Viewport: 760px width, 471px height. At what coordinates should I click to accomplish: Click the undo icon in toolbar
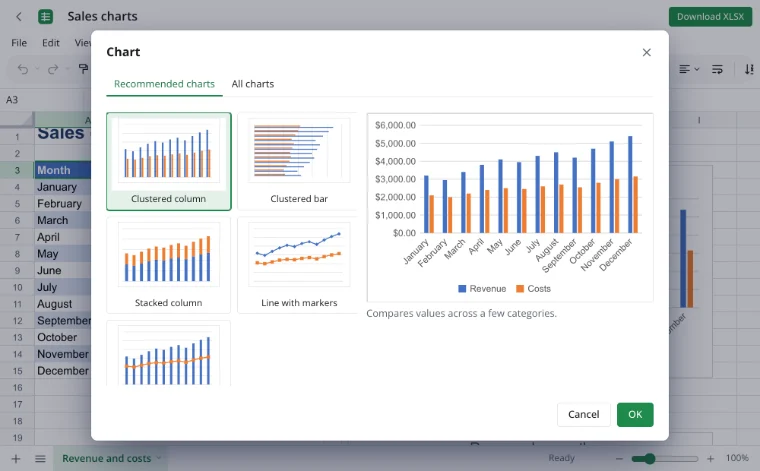tap(23, 69)
